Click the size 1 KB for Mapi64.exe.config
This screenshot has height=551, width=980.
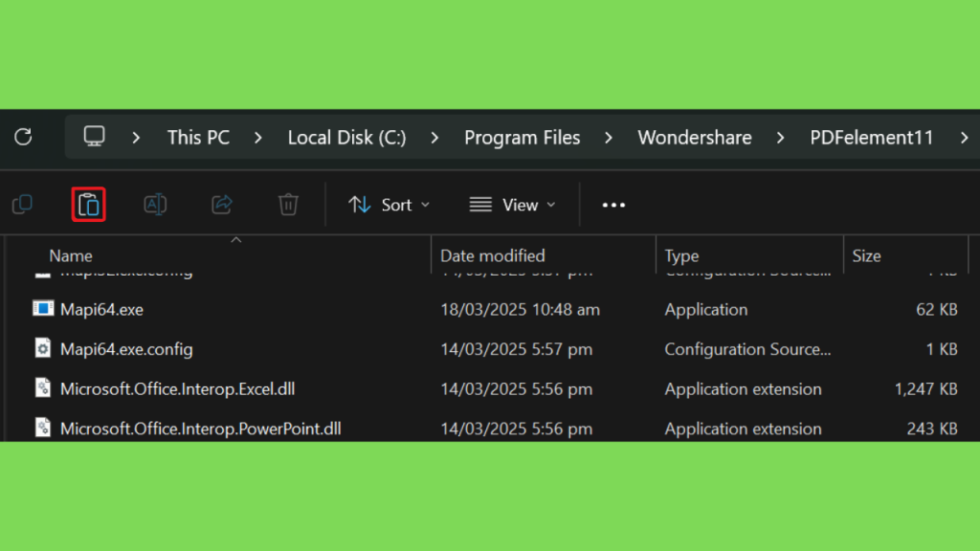(942, 349)
